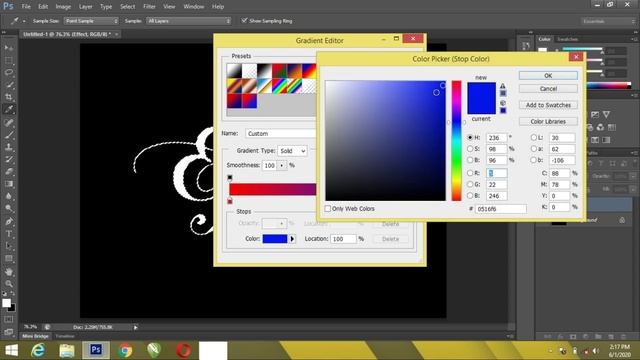Open the Sample Size dropdown
The height and width of the screenshot is (360, 640).
pos(91,21)
